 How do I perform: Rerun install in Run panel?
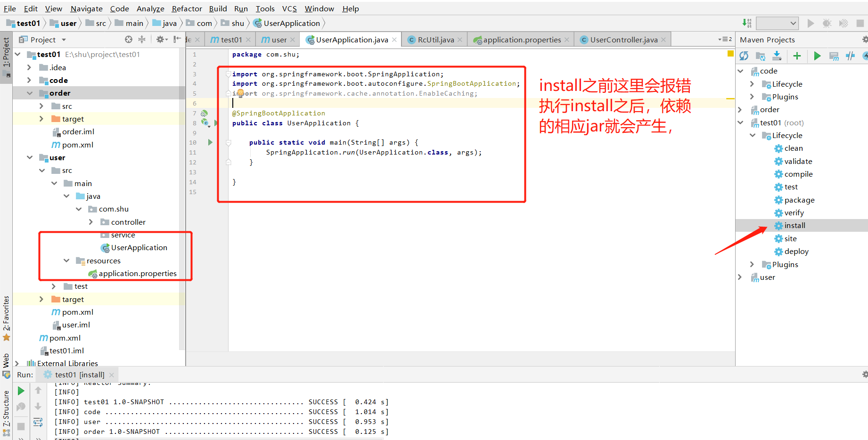pos(21,391)
